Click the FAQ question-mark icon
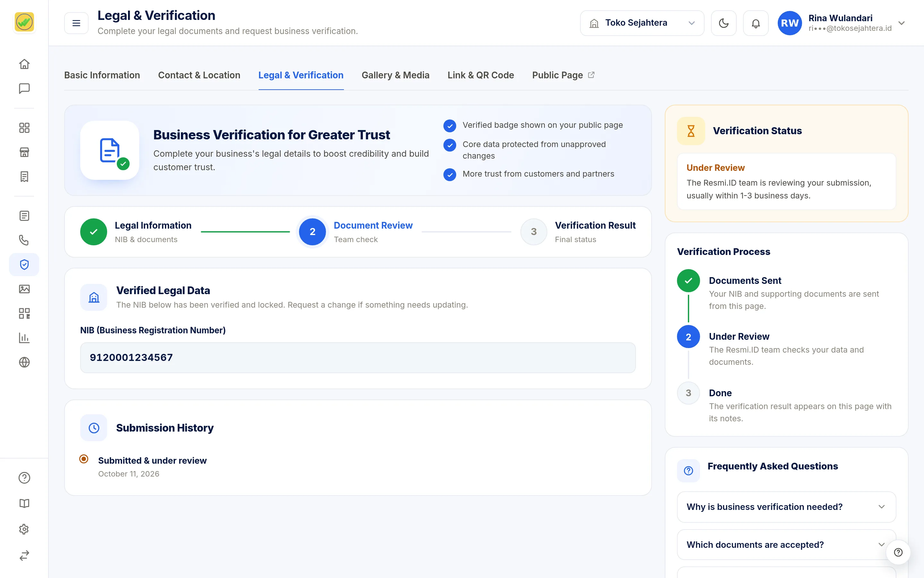 (689, 470)
